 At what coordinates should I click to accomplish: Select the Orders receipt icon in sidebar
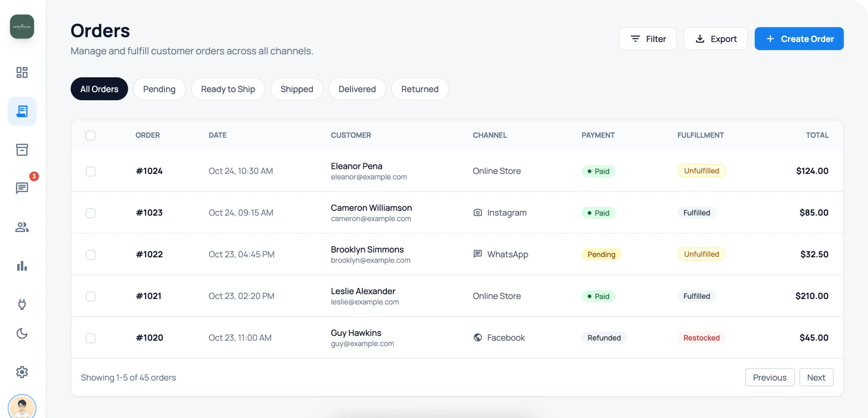pos(22,111)
